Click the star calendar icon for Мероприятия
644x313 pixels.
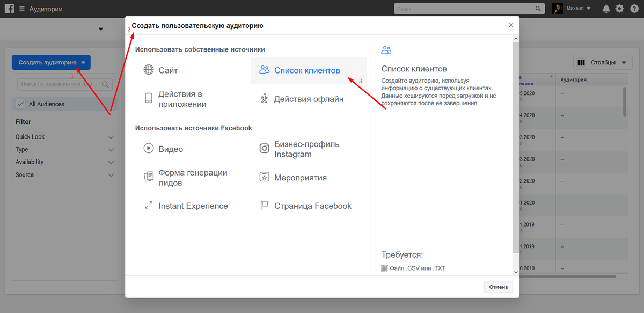click(264, 177)
